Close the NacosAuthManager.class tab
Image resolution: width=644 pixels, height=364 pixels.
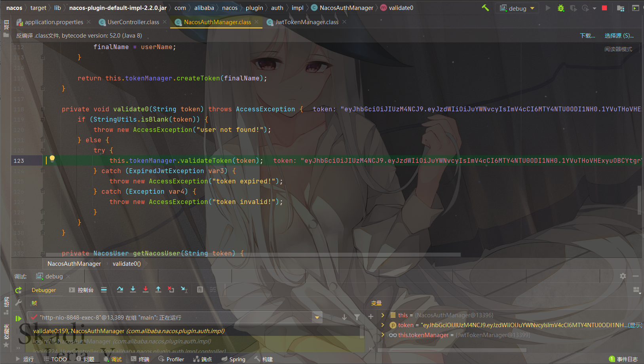coord(257,22)
